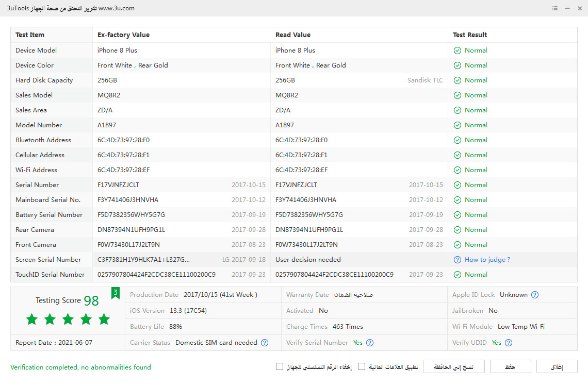Image resolution: width=588 pixels, height=386 pixels.
Task: Click help icon next to Apple ID Lock Unknown
Action: coord(535,295)
